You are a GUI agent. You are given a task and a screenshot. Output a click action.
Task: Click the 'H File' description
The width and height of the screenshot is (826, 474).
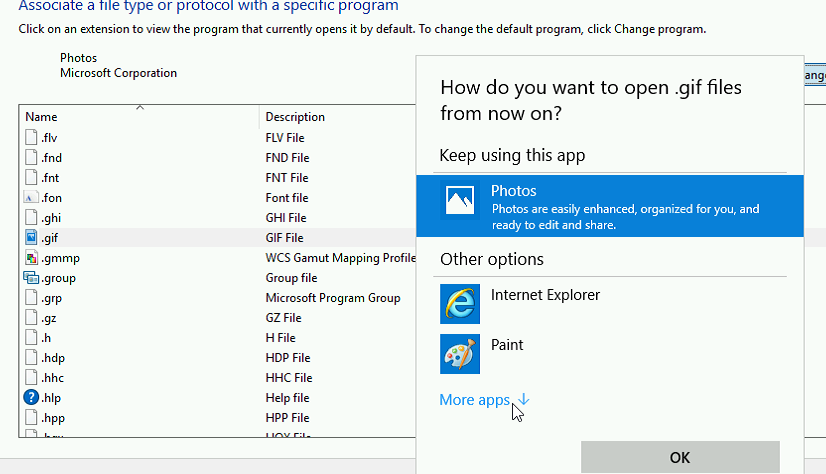[281, 338]
